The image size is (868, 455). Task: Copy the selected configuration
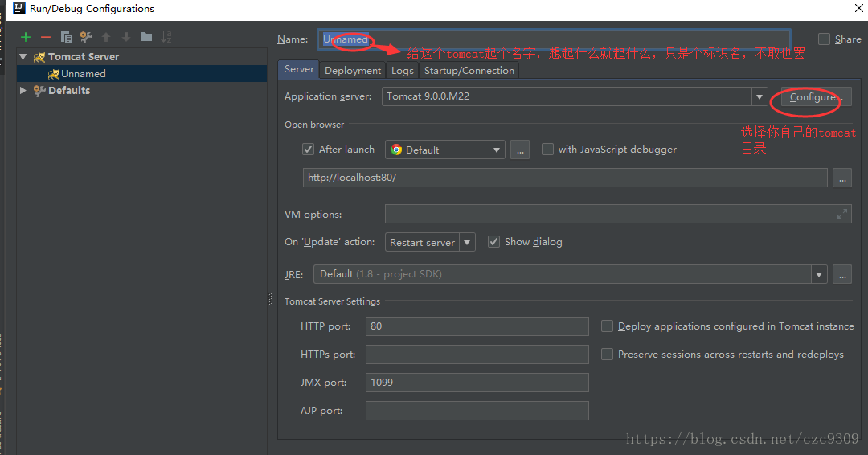coord(67,37)
